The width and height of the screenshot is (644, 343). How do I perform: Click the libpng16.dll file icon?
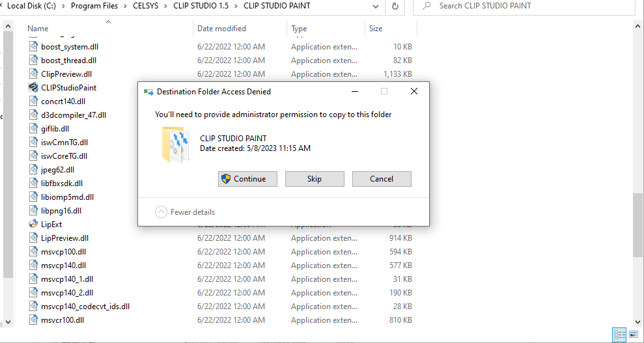(x=33, y=210)
